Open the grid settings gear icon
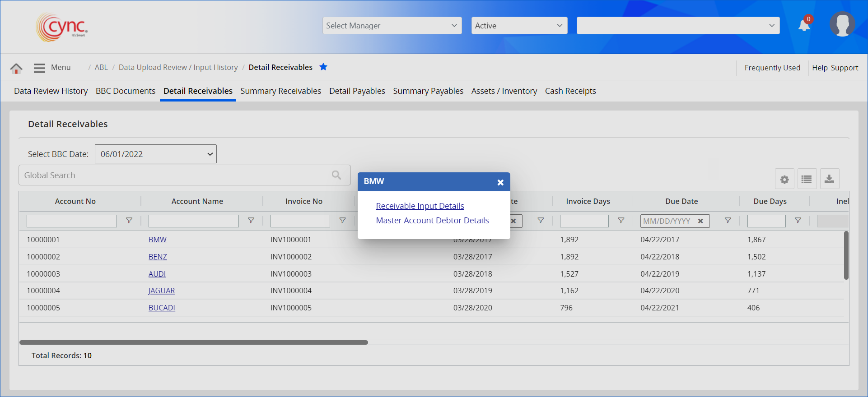Screen dimensions: 868x397 [784, 180]
